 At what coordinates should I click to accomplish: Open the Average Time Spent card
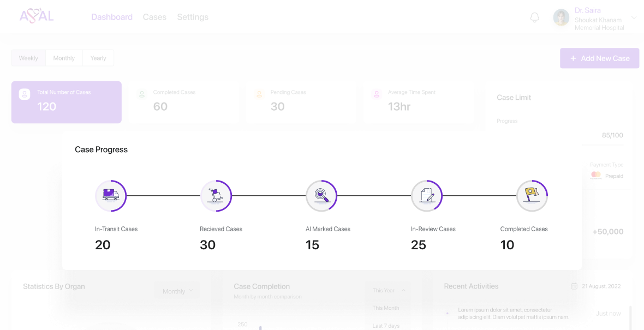click(x=419, y=102)
